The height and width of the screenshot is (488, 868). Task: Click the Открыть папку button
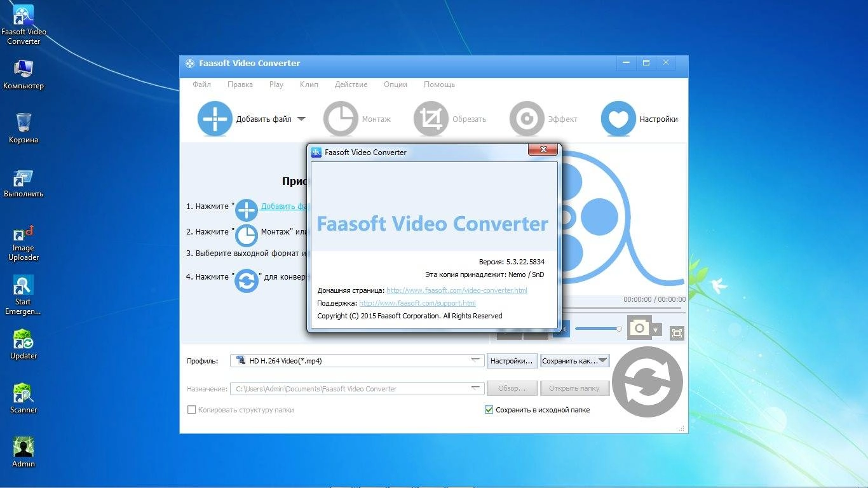(574, 388)
